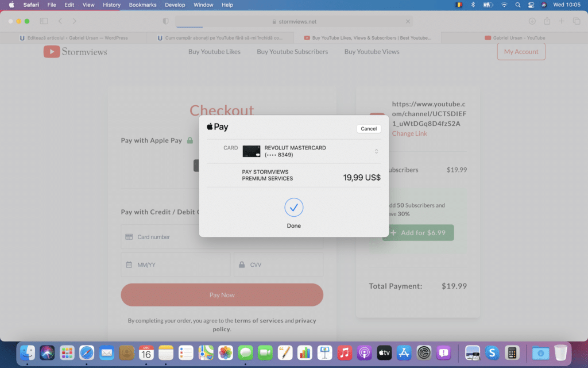The image size is (588, 368).
Task: Click the Card number field
Action: point(222,237)
